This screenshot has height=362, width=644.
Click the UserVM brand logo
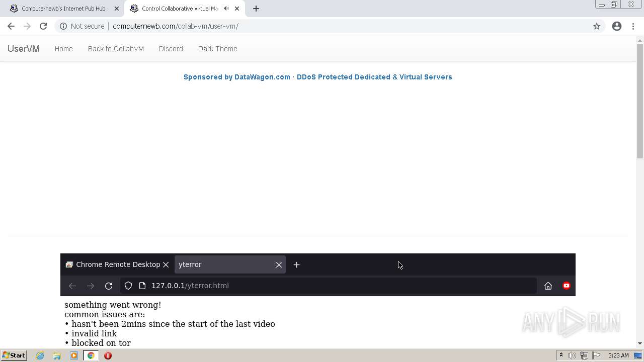[x=24, y=49]
